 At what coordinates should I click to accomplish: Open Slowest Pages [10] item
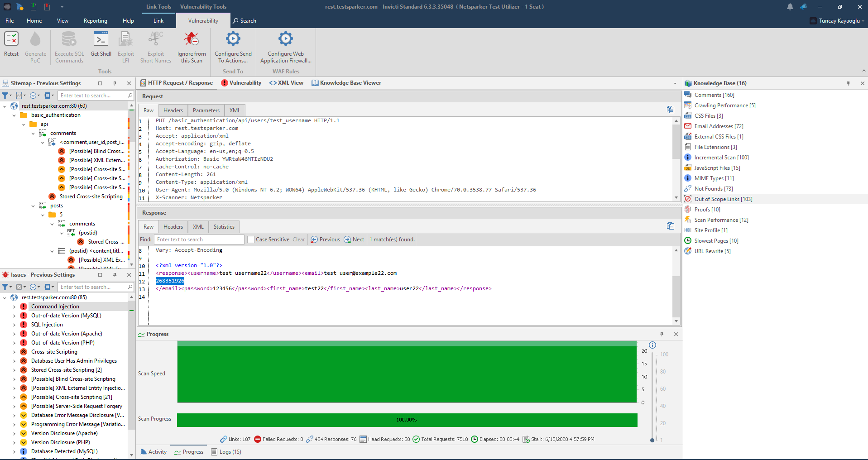716,241
